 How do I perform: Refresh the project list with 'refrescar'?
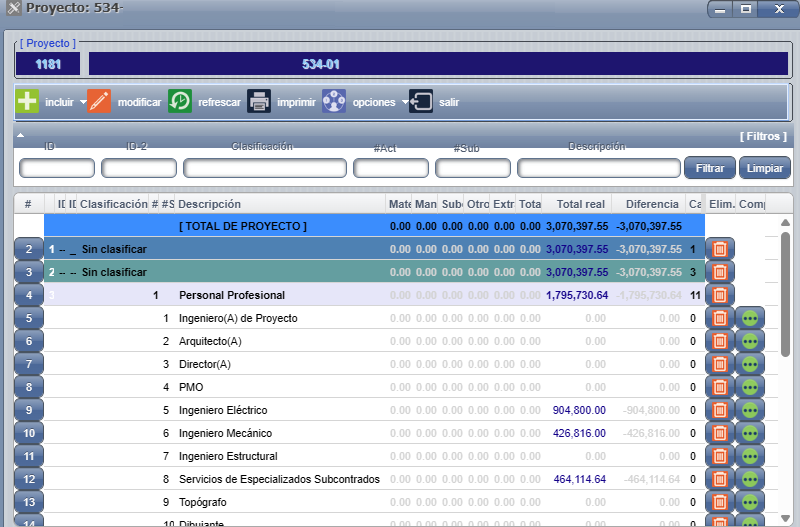tap(180, 102)
